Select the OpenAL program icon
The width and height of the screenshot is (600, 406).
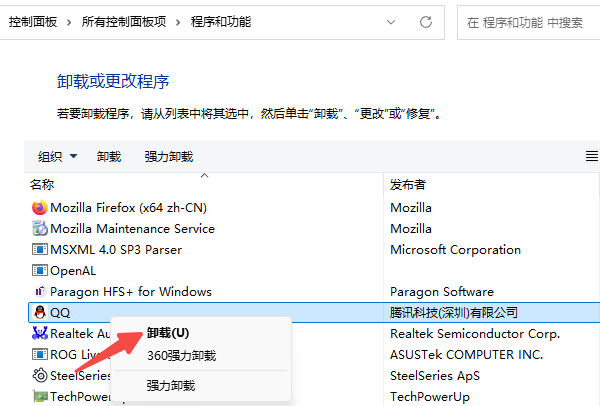pyautogui.click(x=40, y=271)
